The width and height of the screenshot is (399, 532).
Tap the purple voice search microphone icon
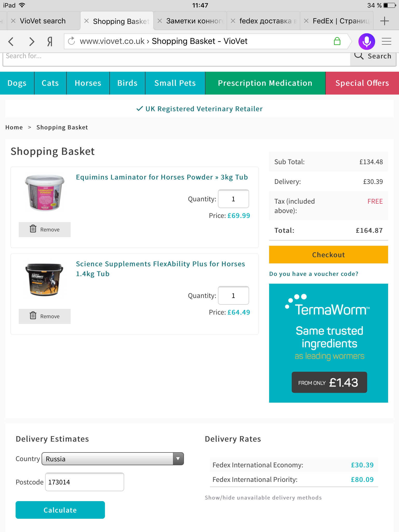coord(367,41)
